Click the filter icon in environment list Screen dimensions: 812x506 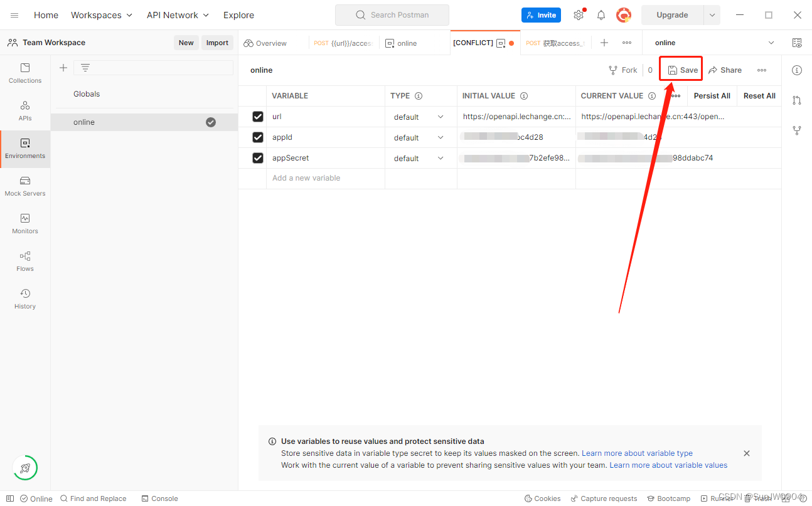85,68
